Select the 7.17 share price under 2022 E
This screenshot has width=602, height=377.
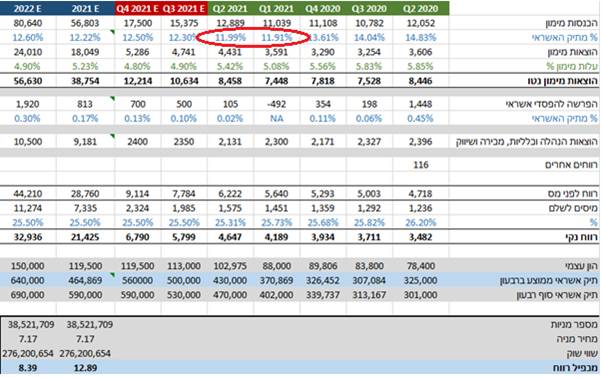(x=28, y=339)
